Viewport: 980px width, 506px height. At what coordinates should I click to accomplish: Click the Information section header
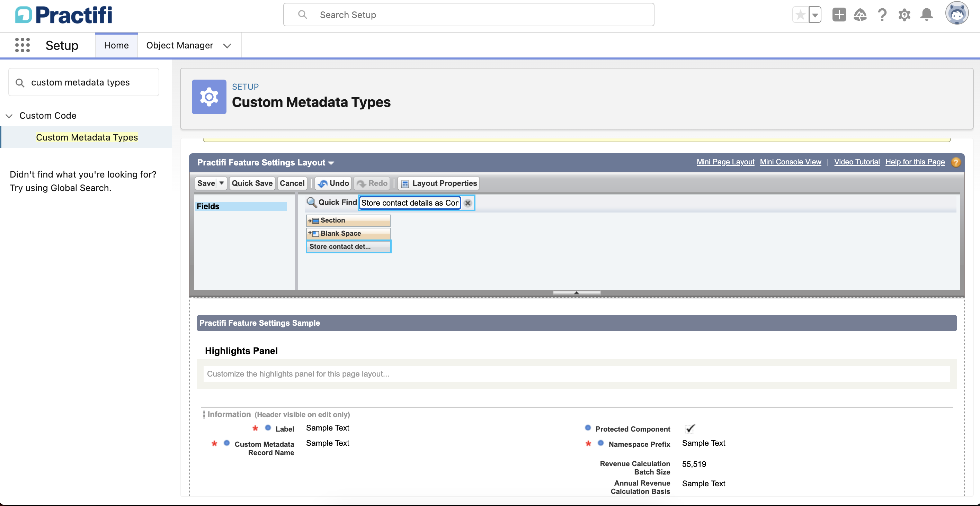pyautogui.click(x=278, y=414)
